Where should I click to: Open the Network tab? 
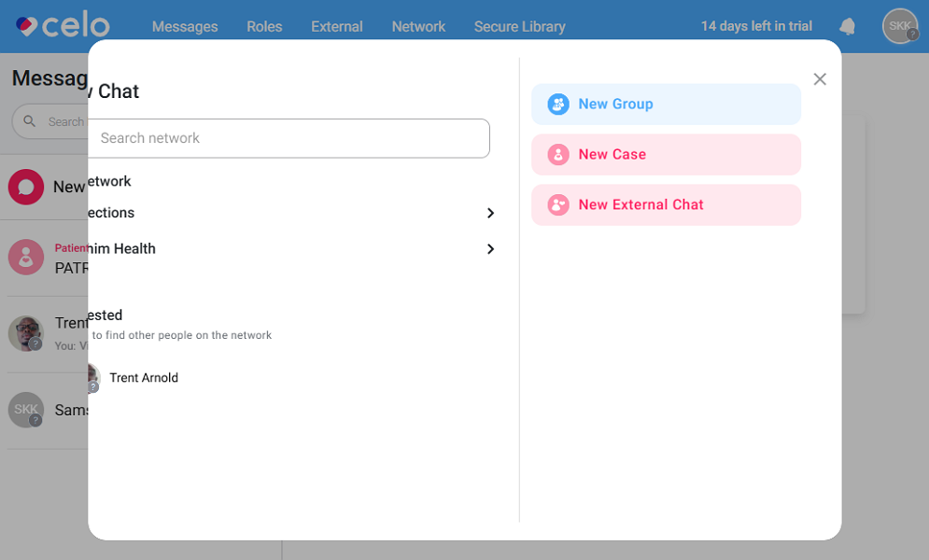pos(418,26)
